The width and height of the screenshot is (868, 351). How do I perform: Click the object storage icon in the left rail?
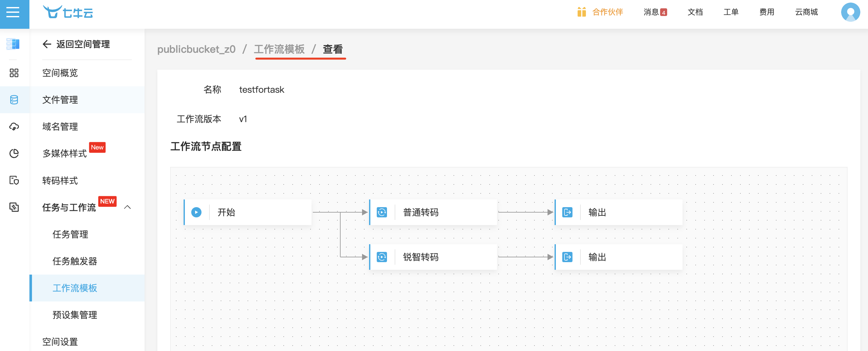13,44
